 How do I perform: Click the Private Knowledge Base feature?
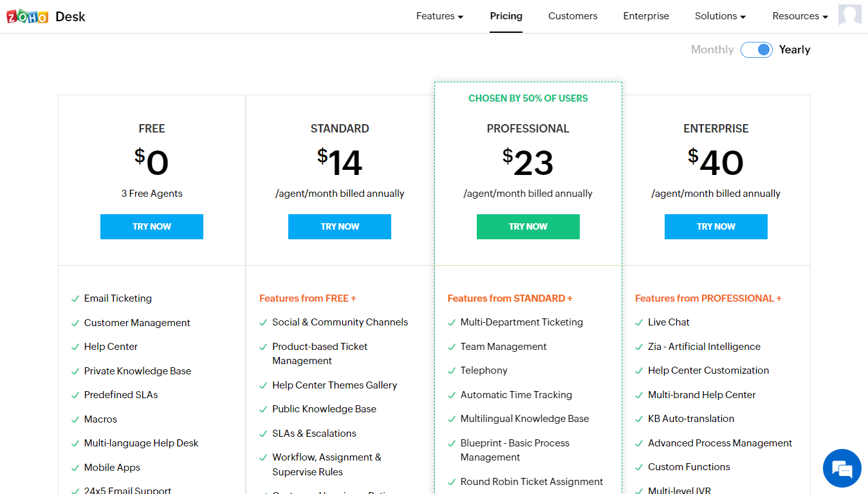coord(138,371)
